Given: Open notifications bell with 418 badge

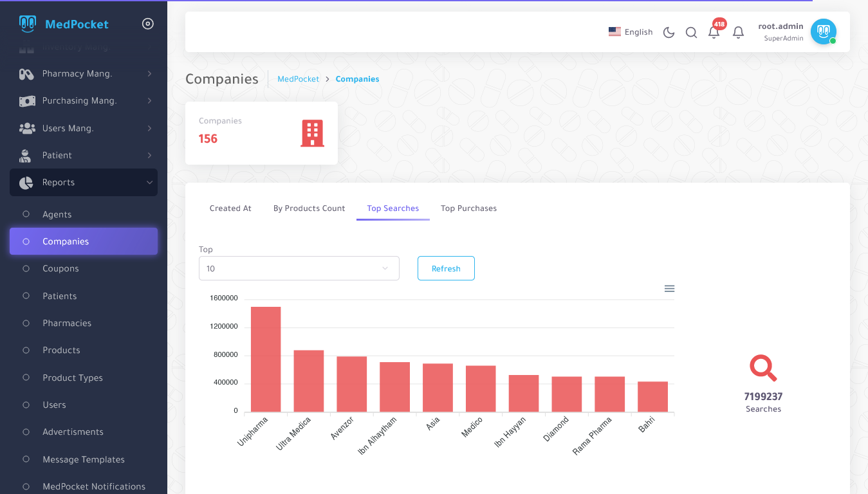Looking at the screenshot, I should 714,32.
